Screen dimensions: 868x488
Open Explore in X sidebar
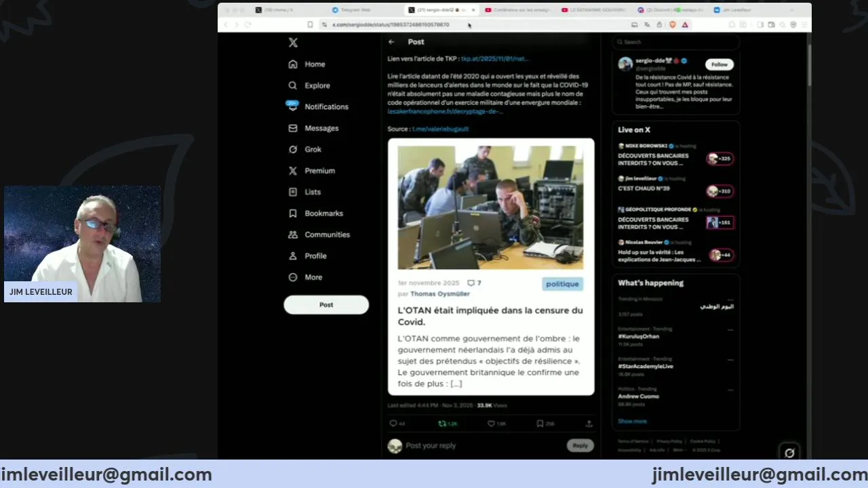coord(309,85)
